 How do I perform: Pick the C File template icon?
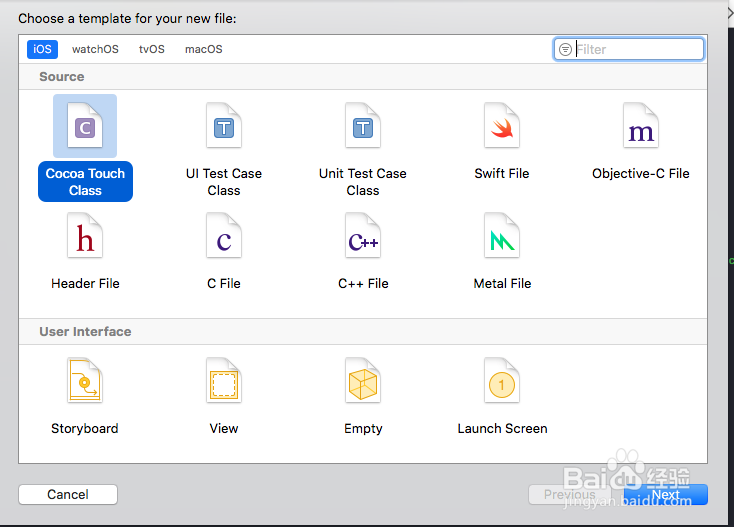tap(224, 237)
